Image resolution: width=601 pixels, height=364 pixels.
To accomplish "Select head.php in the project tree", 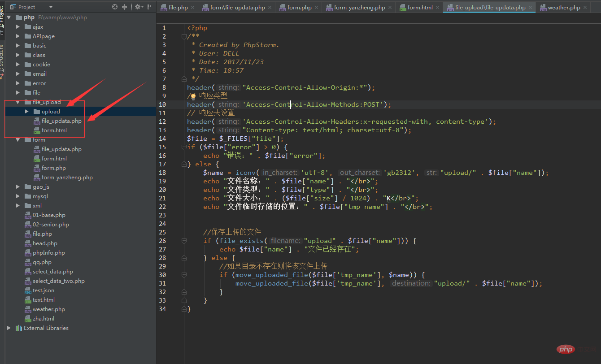I will pos(41,243).
